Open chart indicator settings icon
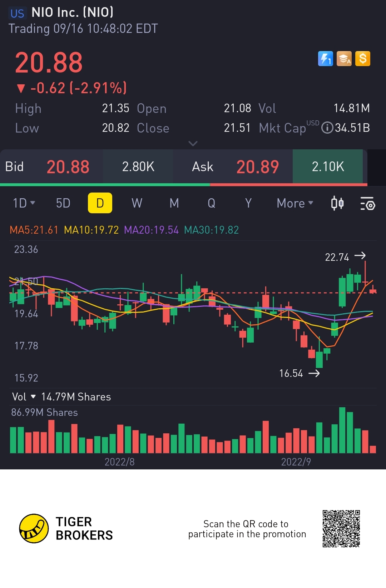 tap(367, 203)
